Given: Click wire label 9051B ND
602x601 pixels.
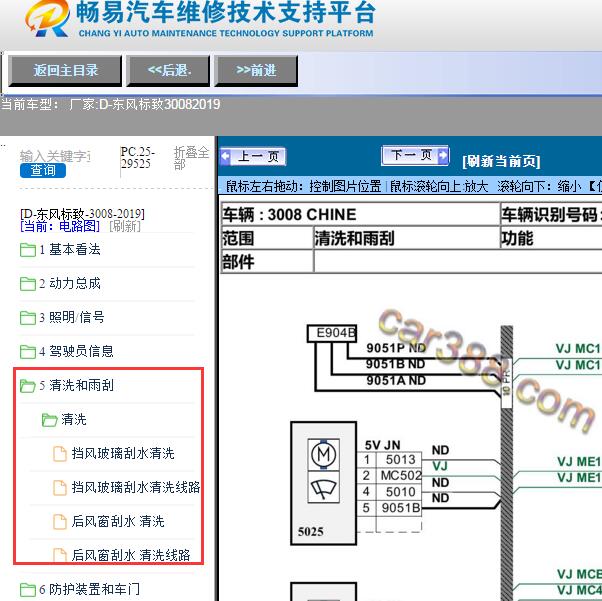Looking at the screenshot, I should 395,364.
